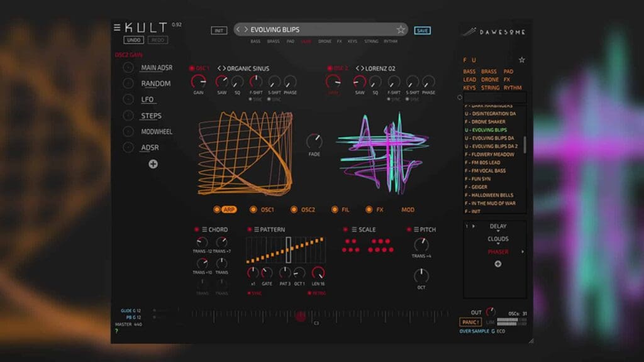Viewport: 644px width, 362px height.
Task: Open the PATTERN section menu icon
Action: pos(257,229)
